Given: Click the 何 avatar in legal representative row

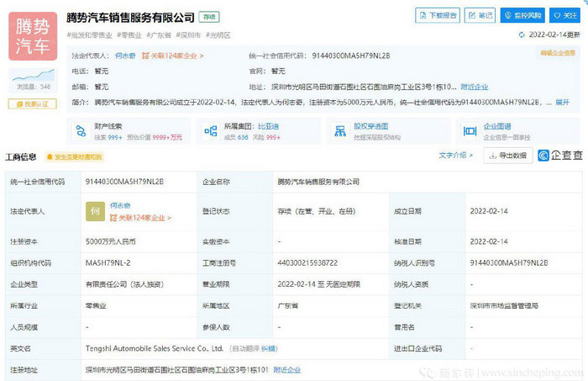Looking at the screenshot, I should coord(95,211).
